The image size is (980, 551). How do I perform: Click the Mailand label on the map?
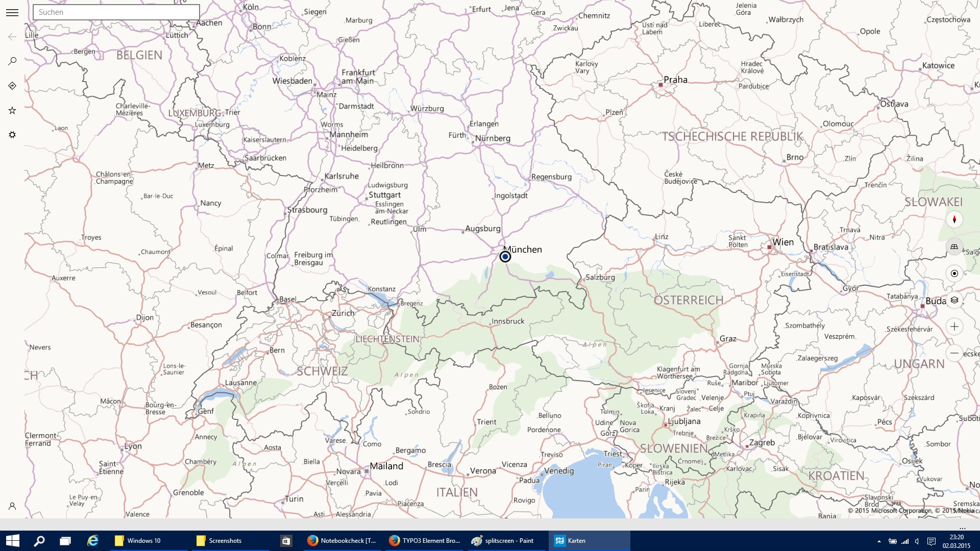pos(386,466)
